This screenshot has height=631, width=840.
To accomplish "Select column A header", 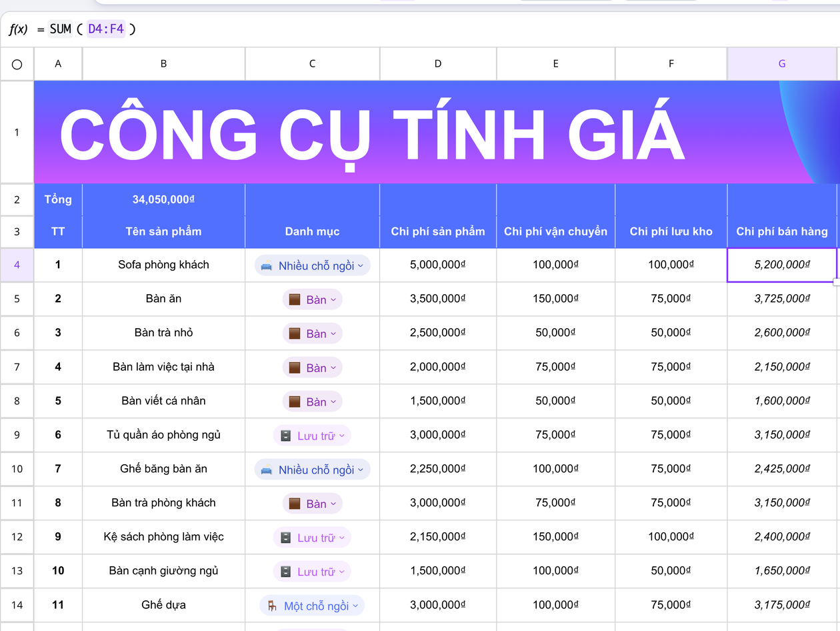I will (58, 64).
